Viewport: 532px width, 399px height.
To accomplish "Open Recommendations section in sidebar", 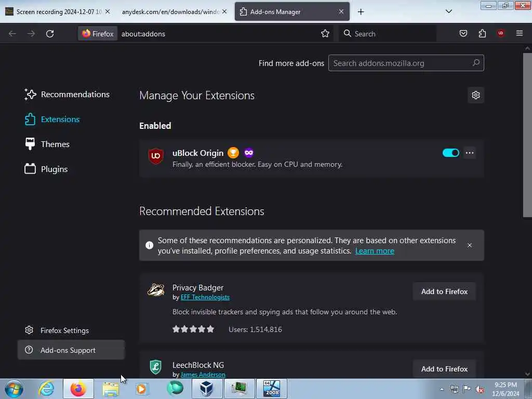I will coord(67,95).
